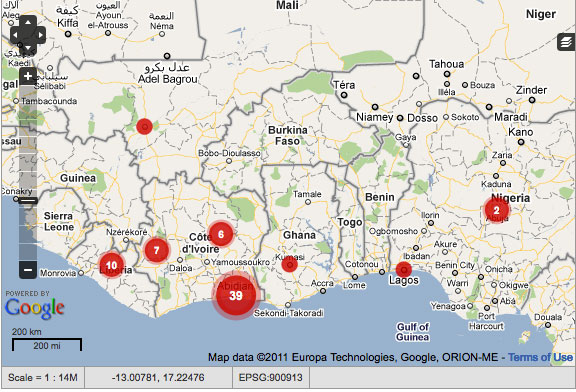Click the red marker at Lagos
576x392 pixels.
(404, 270)
